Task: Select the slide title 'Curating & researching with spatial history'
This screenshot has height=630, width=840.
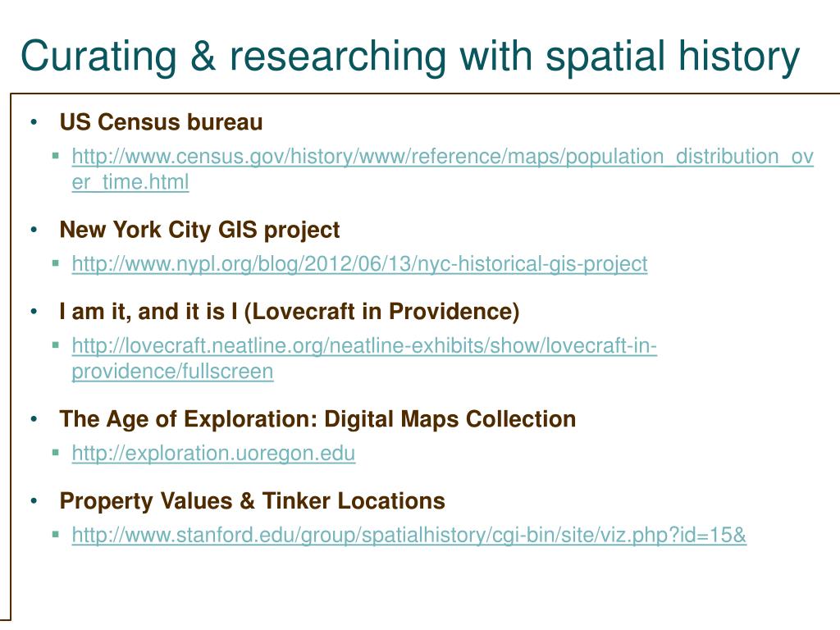Action: [410, 57]
